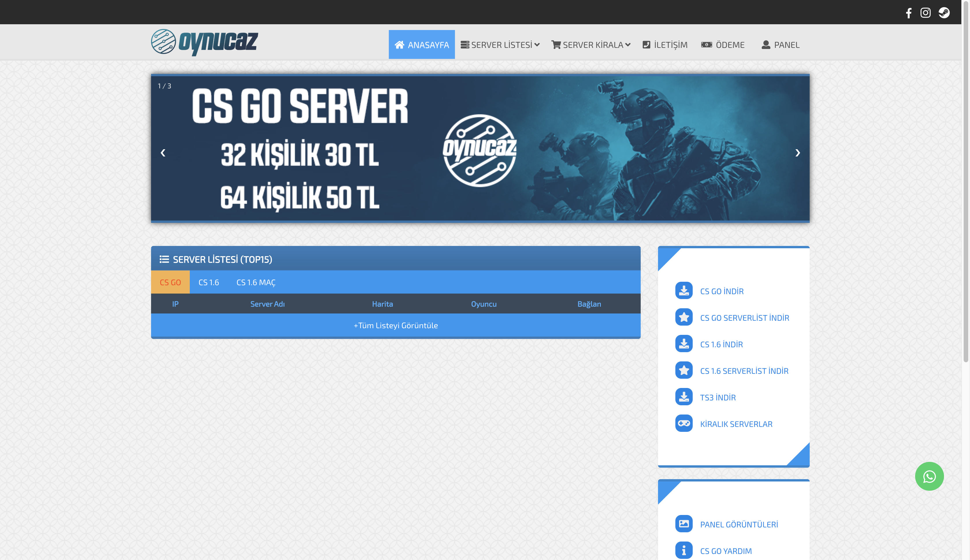
Task: Click the TS3 İNDİR download icon
Action: pos(684,397)
